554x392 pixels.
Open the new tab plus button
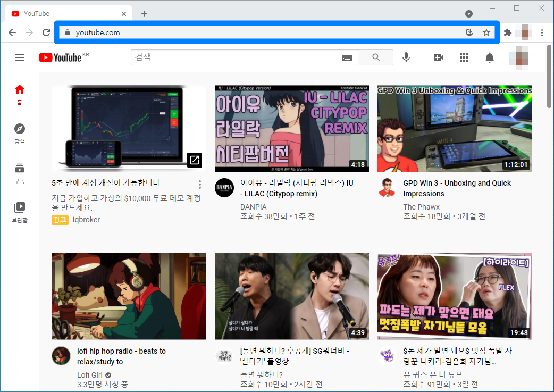point(144,14)
